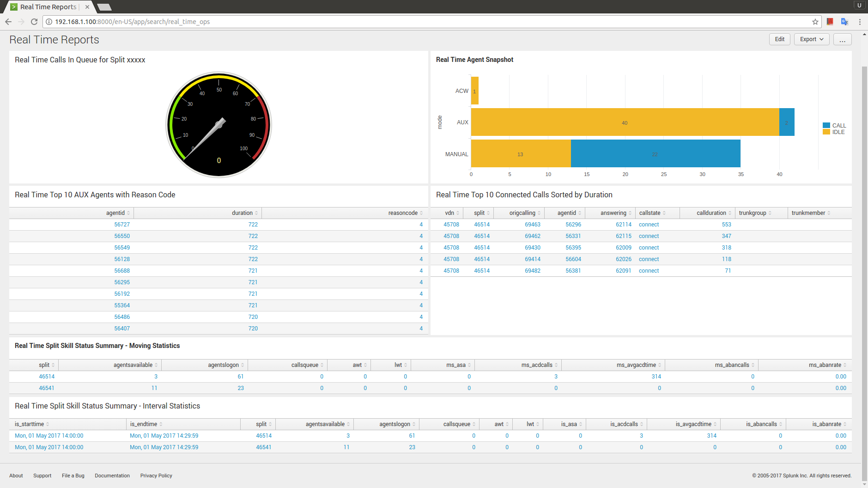Bookmark this page with star icon
The height and width of the screenshot is (488, 868).
(815, 22)
